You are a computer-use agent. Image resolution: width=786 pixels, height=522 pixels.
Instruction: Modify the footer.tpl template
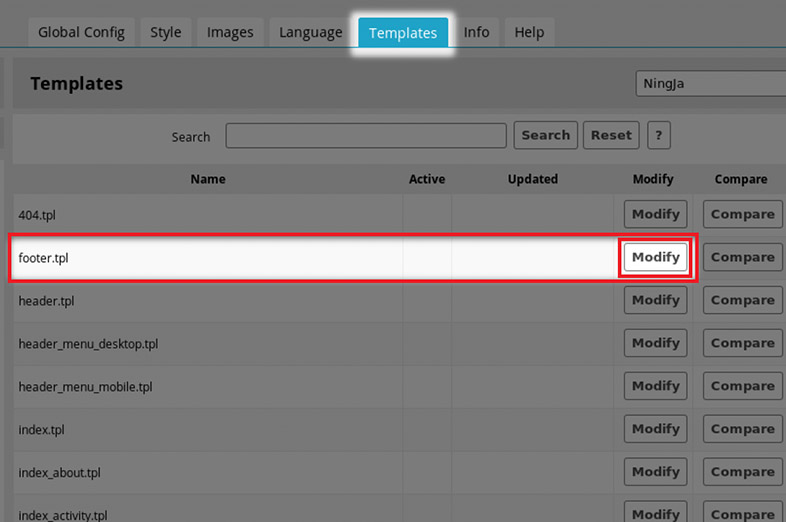pos(656,257)
